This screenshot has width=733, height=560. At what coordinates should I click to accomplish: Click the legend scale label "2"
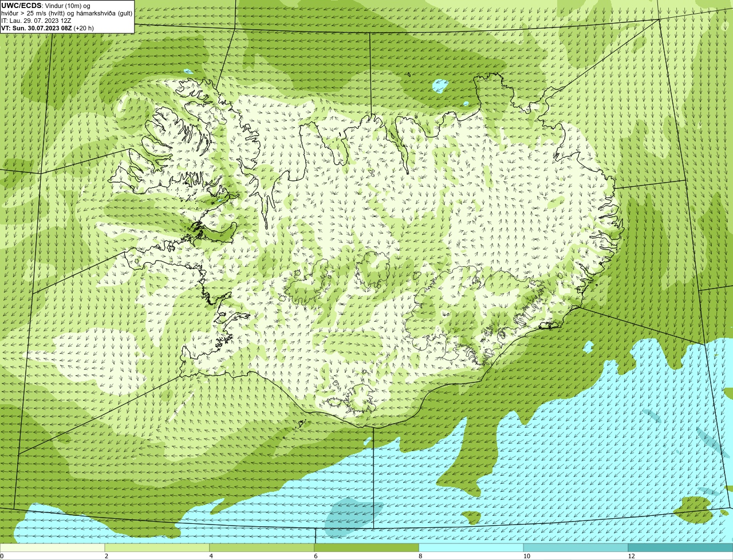coord(106,556)
